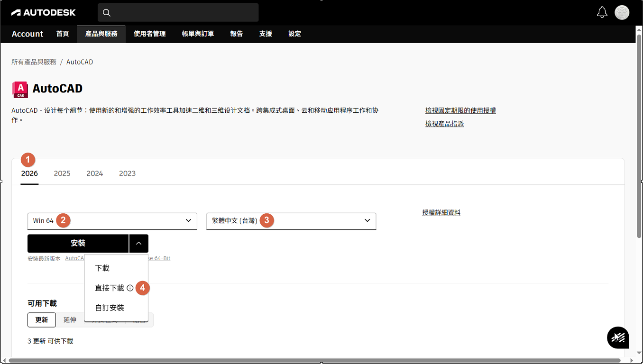Click the AutoCAD page heading
This screenshot has height=364, width=643.
[x=57, y=89]
